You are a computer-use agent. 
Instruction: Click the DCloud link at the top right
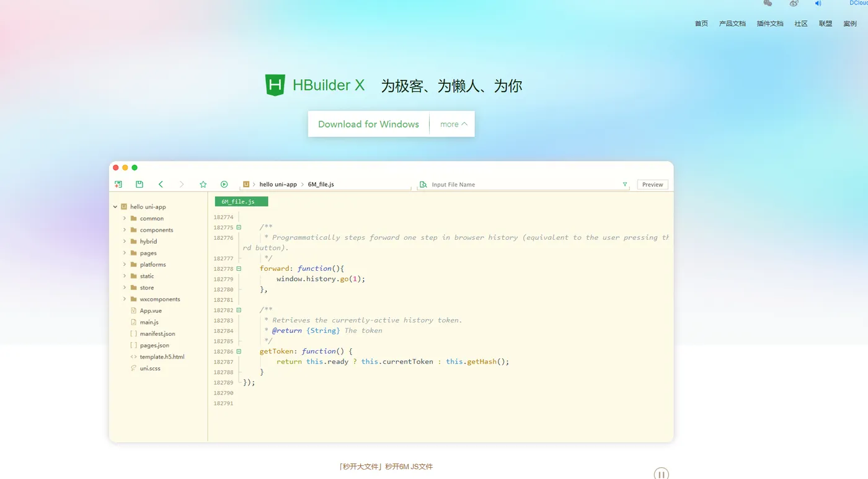coord(859,3)
